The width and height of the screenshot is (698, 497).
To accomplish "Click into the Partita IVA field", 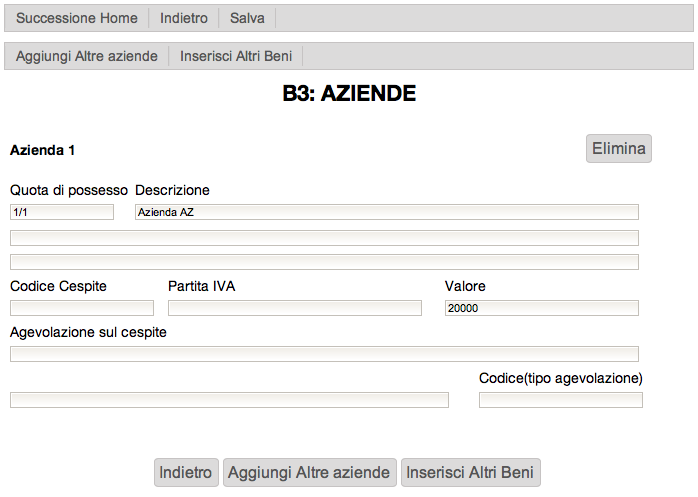I will coord(295,308).
